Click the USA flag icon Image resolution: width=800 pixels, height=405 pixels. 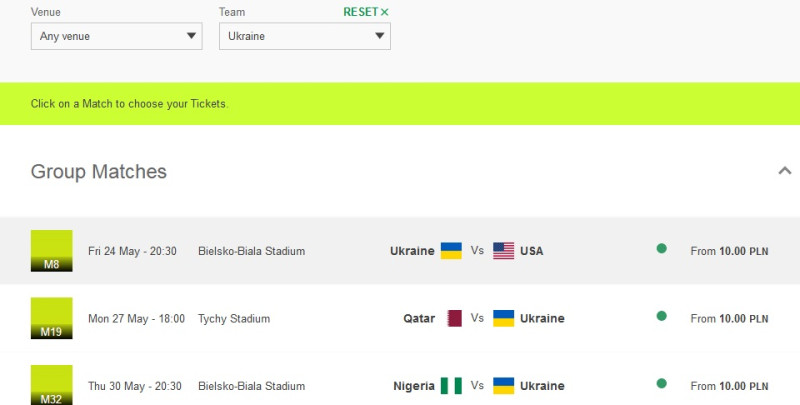tap(504, 251)
